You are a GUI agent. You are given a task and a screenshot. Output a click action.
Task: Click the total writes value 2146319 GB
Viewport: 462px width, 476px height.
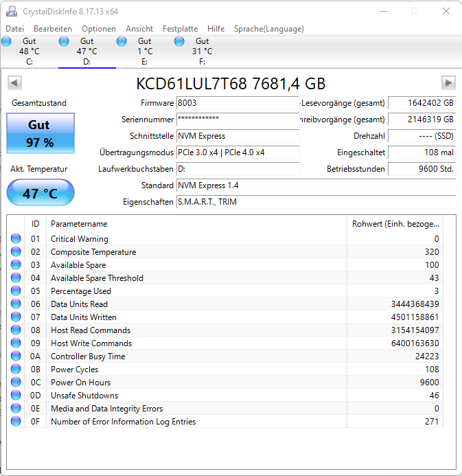tap(422, 120)
